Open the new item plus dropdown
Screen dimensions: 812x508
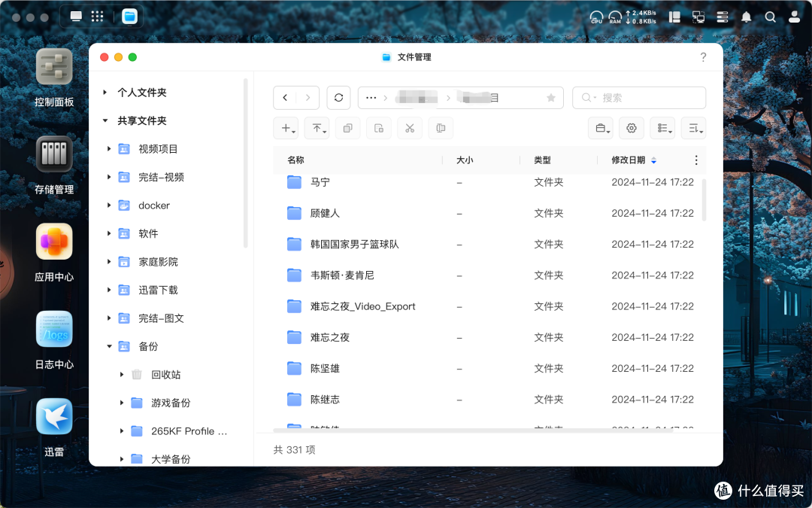[x=286, y=128]
